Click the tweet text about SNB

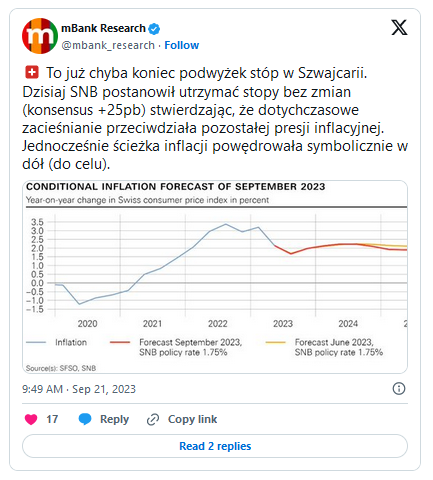click(215, 118)
